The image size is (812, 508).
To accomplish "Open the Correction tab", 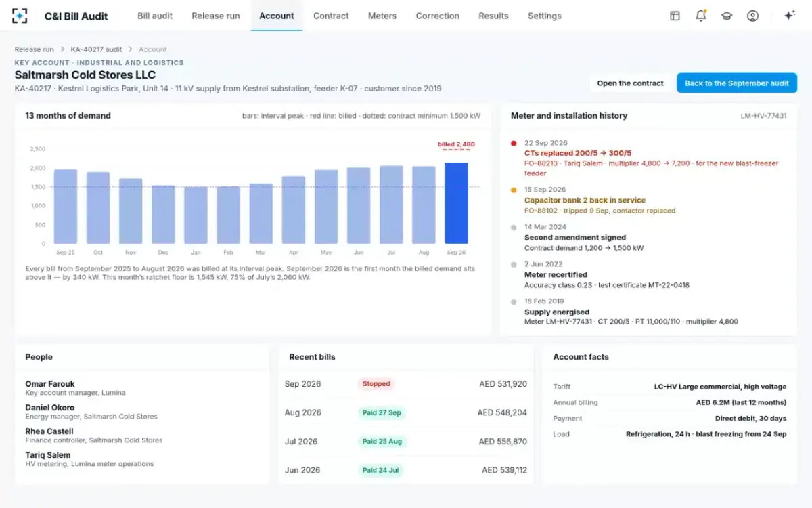I will click(438, 16).
